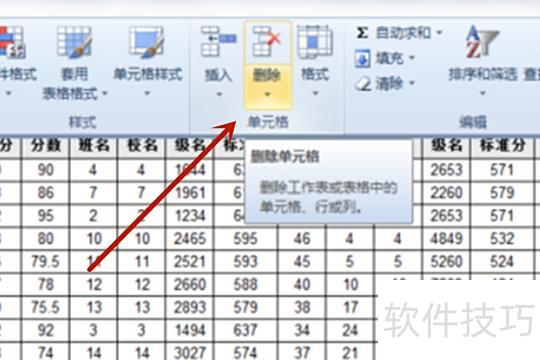Viewport: 540px width, 360px height.
Task: Open the 套用表格格式 dropdown arrow
Action: click(105, 93)
